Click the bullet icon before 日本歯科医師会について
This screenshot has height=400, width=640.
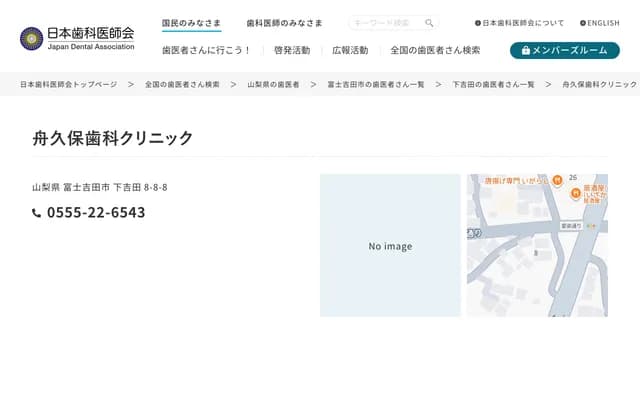click(x=478, y=23)
